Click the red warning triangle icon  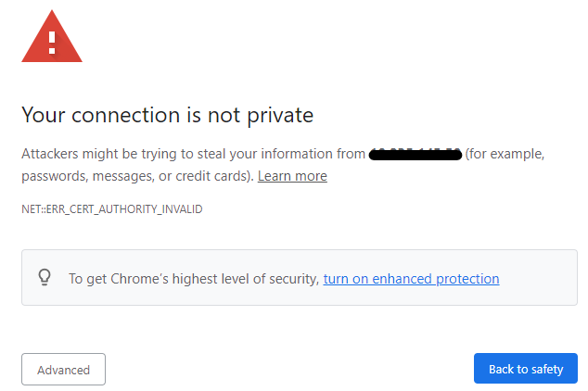click(52, 37)
